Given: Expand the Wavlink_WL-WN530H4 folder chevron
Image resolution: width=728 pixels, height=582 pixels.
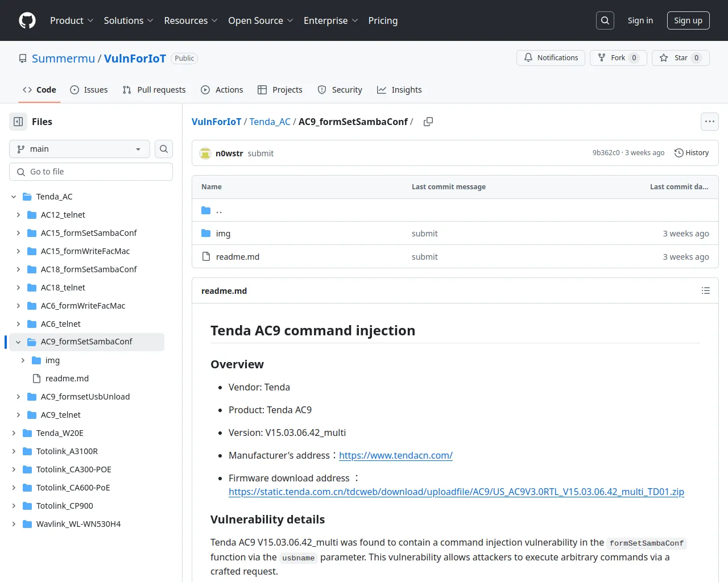Looking at the screenshot, I should 14,524.
